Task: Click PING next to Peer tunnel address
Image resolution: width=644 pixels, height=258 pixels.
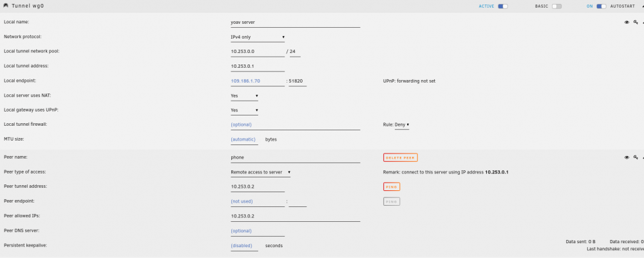Action: pos(392,187)
